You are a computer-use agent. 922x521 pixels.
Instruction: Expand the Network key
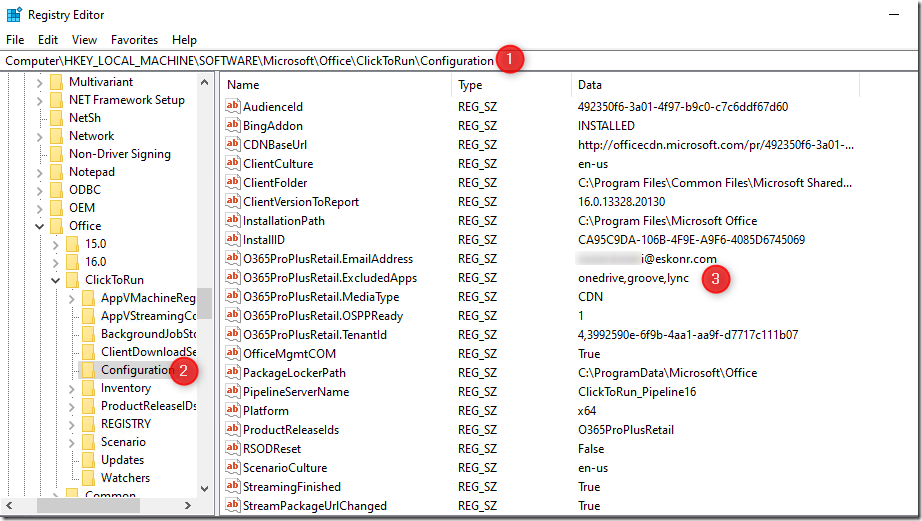point(39,136)
